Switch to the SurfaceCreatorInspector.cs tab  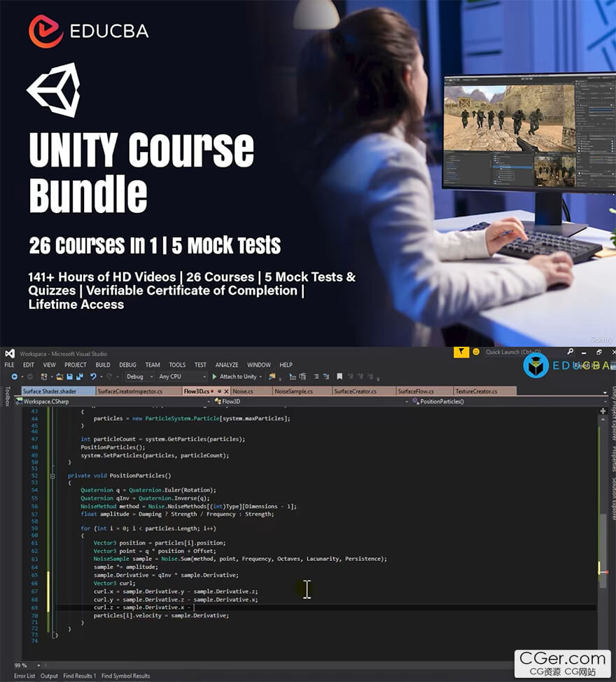point(139,391)
